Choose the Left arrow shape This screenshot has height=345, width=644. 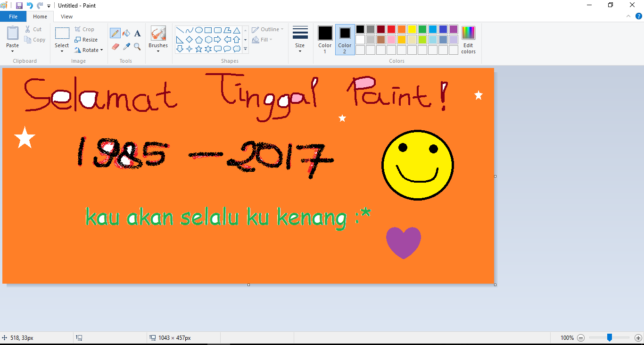(x=227, y=40)
